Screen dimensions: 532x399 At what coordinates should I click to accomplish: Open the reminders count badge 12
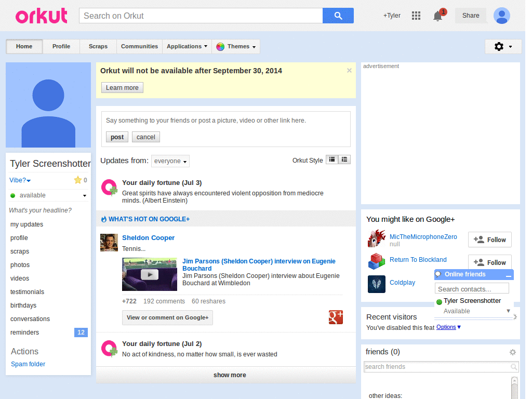(81, 332)
